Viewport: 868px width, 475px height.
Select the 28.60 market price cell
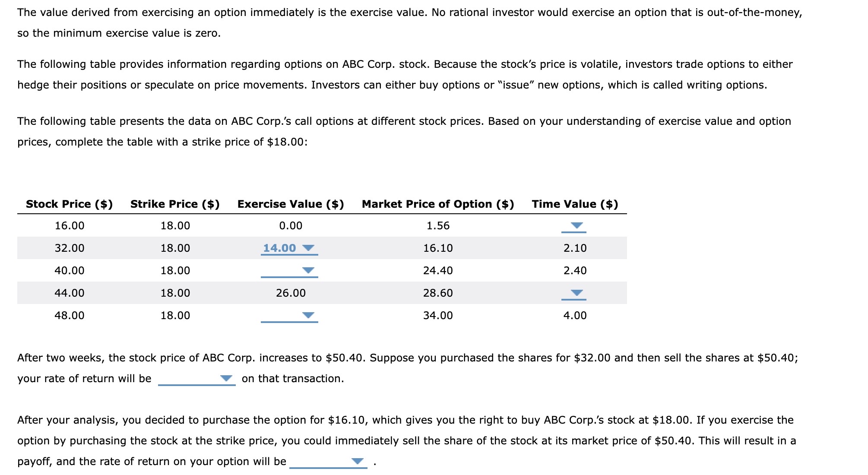[x=438, y=293]
